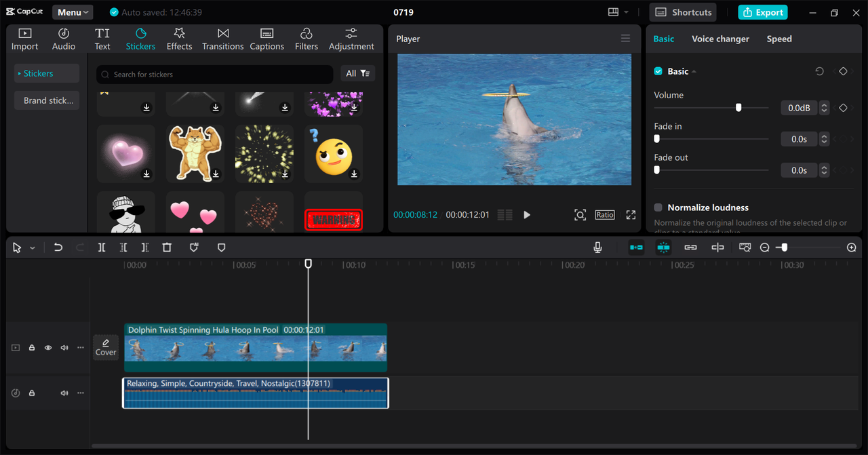
Task: Open the Effects tab
Action: pyautogui.click(x=179, y=39)
